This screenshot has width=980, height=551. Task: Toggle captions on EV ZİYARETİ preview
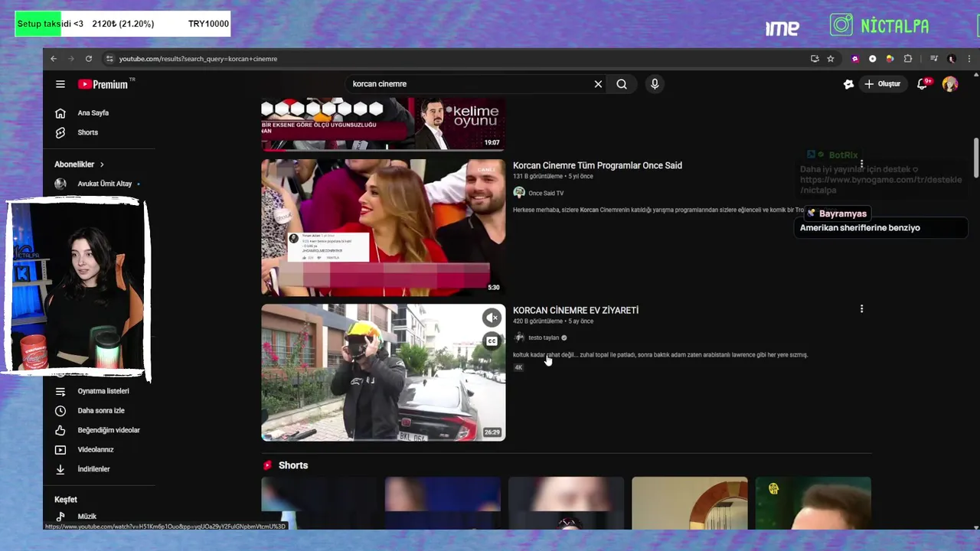point(492,341)
